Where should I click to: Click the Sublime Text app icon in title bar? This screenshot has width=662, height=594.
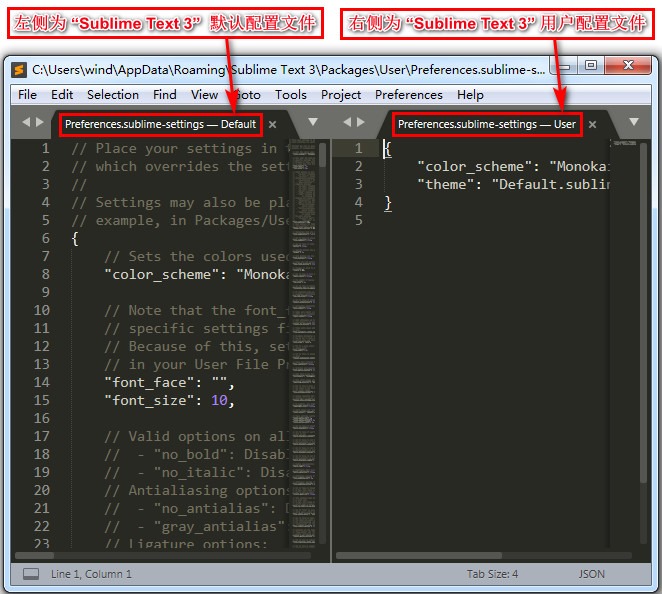pyautogui.click(x=19, y=70)
